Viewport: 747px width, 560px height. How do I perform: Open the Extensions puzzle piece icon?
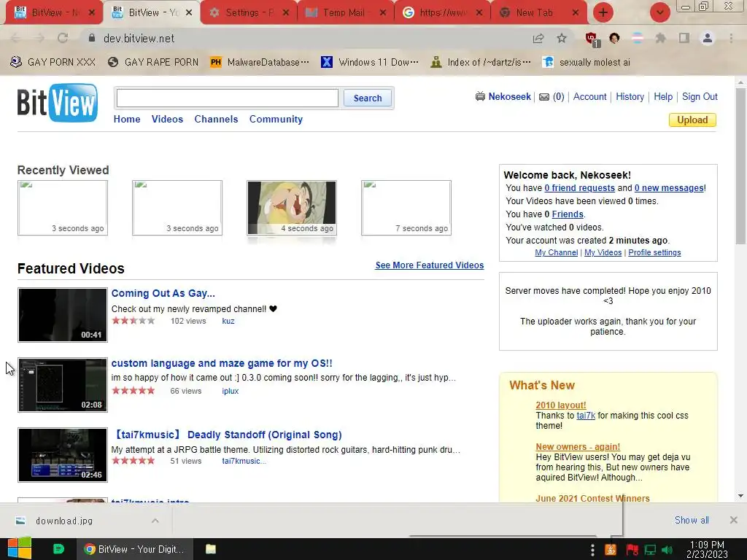tap(660, 38)
